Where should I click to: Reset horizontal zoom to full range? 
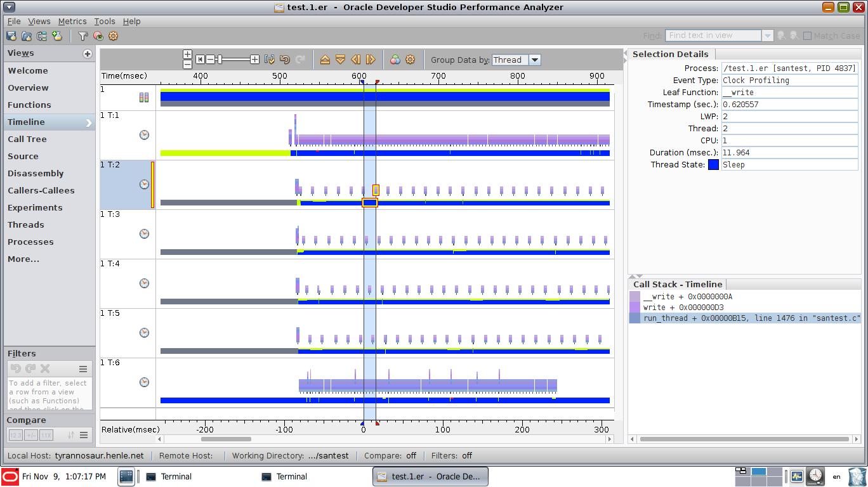point(200,60)
